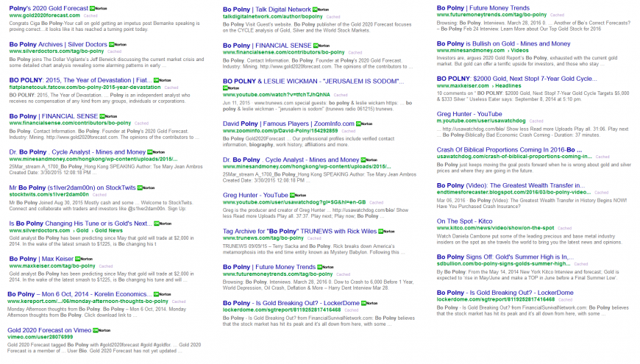Open Crash Of Biblical Proportions Coming result

click(x=509, y=150)
